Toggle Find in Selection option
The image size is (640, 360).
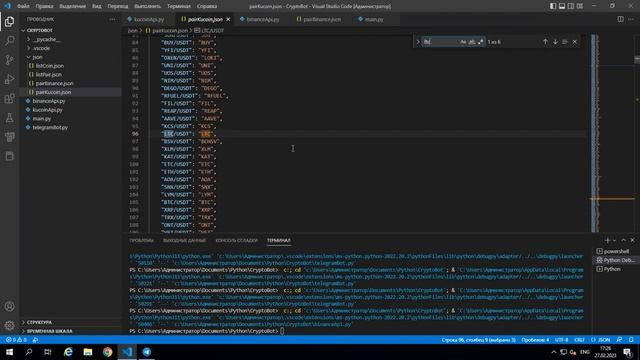tap(565, 42)
